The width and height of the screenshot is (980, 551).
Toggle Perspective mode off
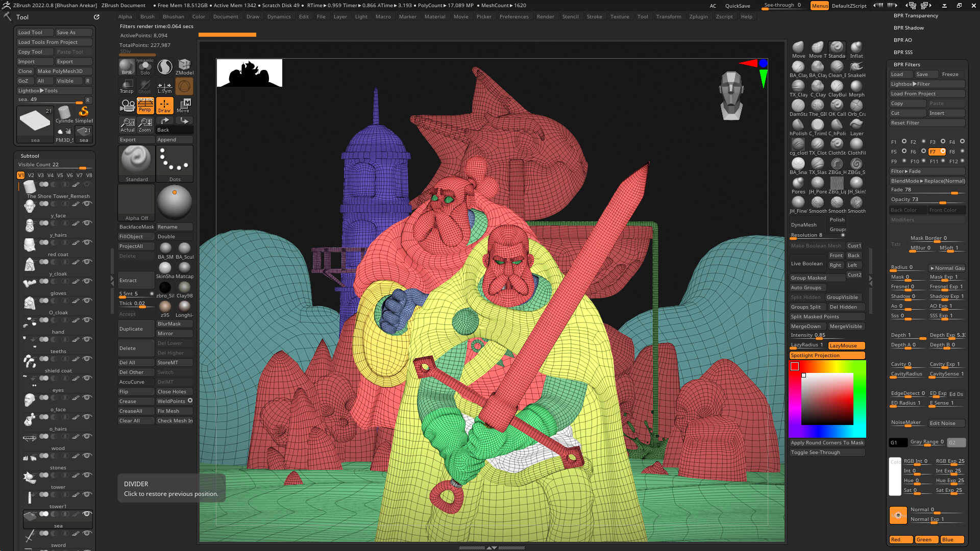click(145, 105)
